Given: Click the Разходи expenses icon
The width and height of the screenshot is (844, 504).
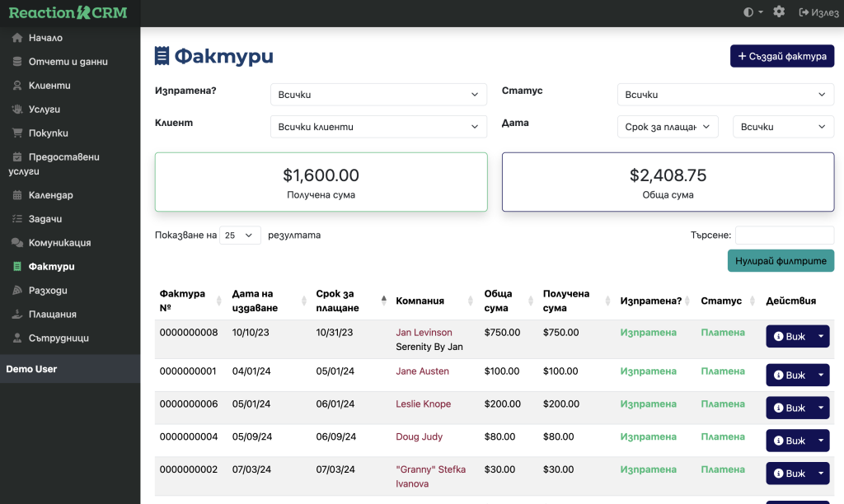Looking at the screenshot, I should pos(17,291).
